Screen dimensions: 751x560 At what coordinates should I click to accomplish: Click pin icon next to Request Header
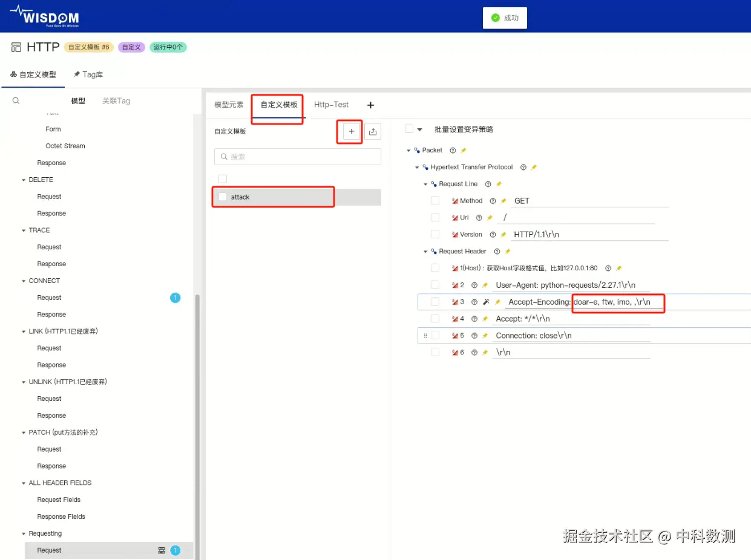click(508, 251)
